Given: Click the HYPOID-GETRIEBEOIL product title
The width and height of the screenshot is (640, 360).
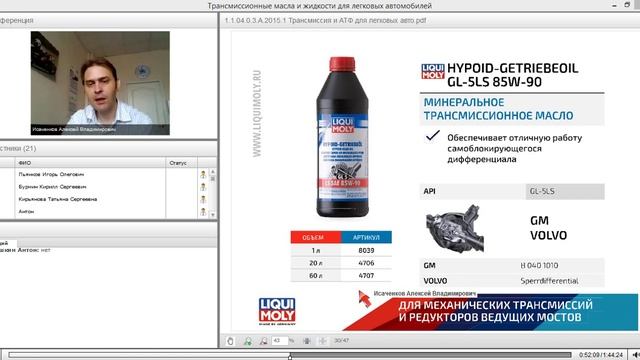Looking at the screenshot, I should [x=513, y=75].
